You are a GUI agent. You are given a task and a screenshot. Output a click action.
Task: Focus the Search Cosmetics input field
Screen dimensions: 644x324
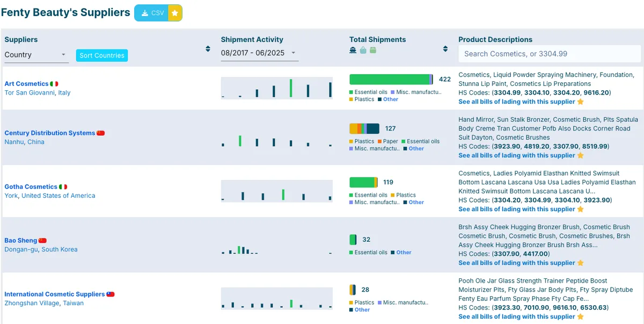click(550, 54)
